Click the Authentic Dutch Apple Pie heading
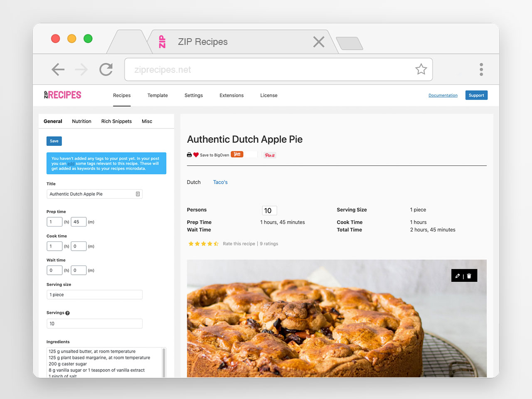The height and width of the screenshot is (399, 532). point(245,139)
